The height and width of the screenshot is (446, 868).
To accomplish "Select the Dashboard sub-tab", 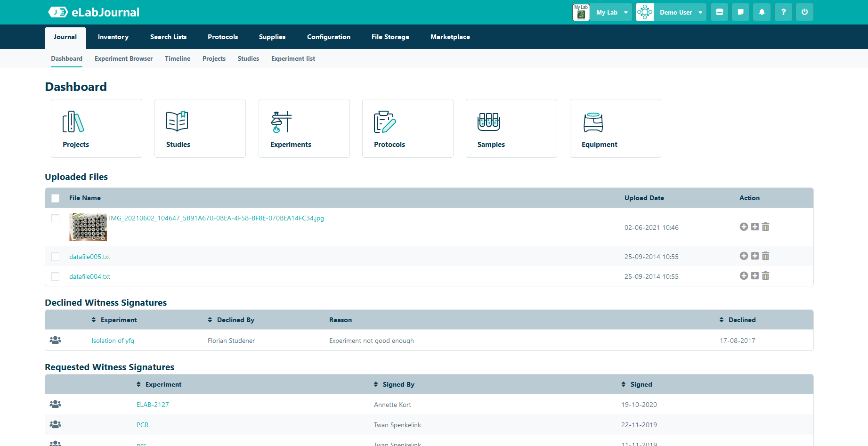I will point(66,59).
